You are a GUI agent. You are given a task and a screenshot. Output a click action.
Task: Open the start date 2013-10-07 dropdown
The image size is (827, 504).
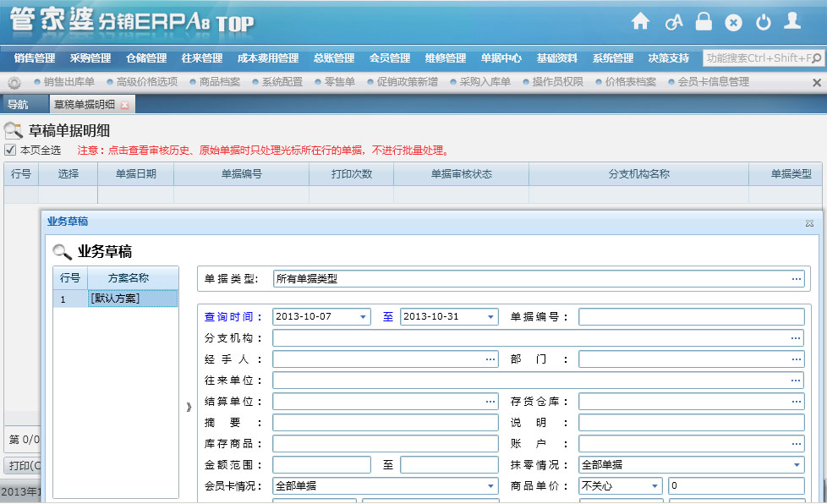tap(364, 317)
